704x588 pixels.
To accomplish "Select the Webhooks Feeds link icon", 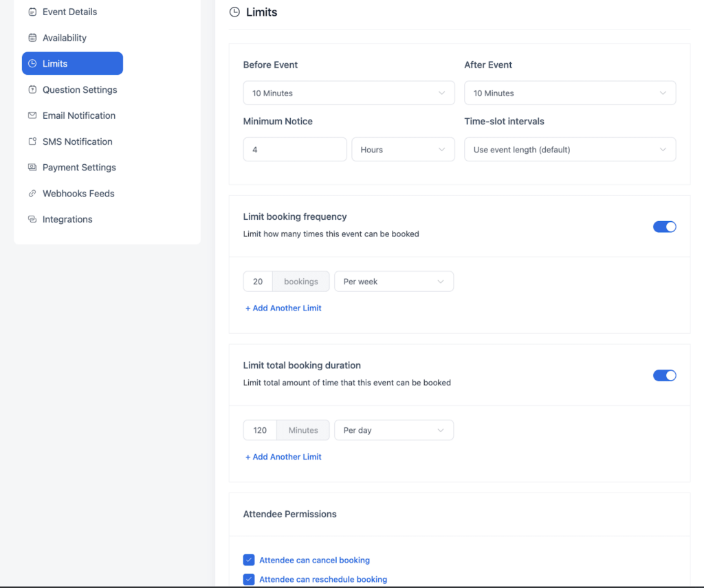I will tap(32, 193).
